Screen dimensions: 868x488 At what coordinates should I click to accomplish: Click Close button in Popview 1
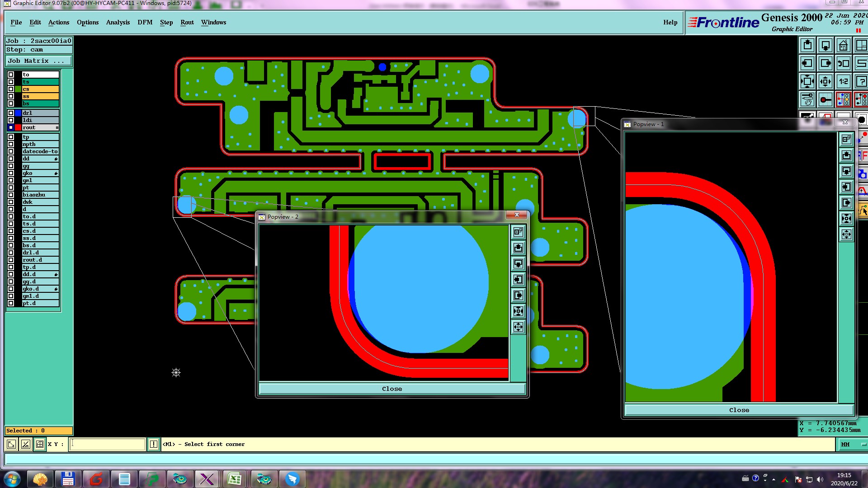739,410
